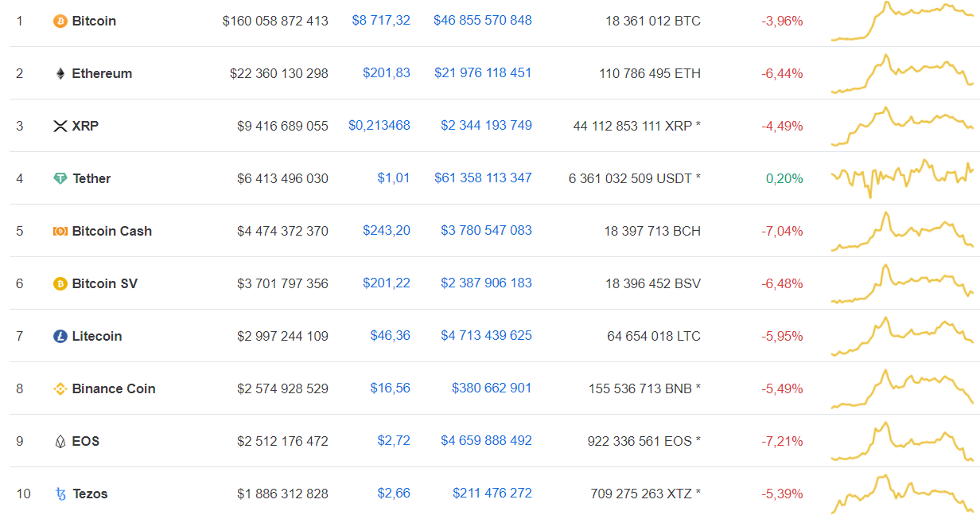This screenshot has height=519, width=980.
Task: Click the Binance Coin logo icon
Action: click(60, 389)
